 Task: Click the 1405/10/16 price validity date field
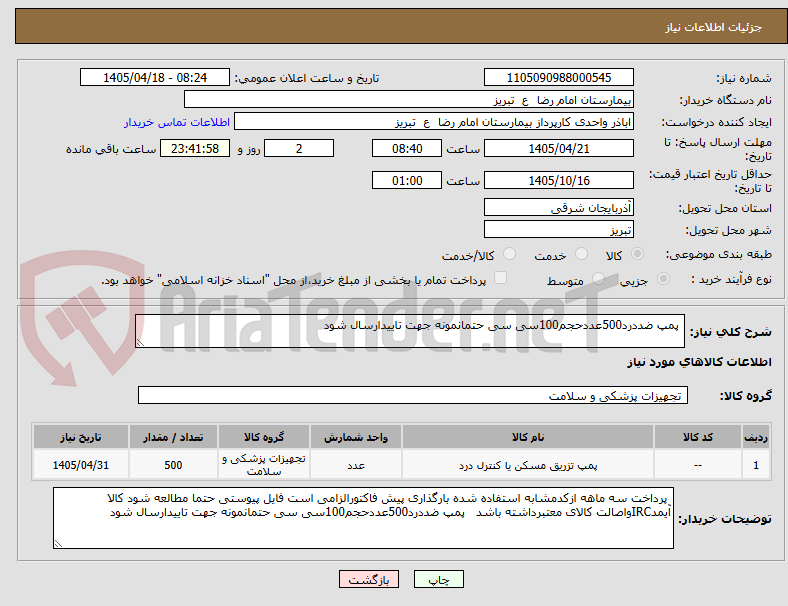tap(559, 180)
